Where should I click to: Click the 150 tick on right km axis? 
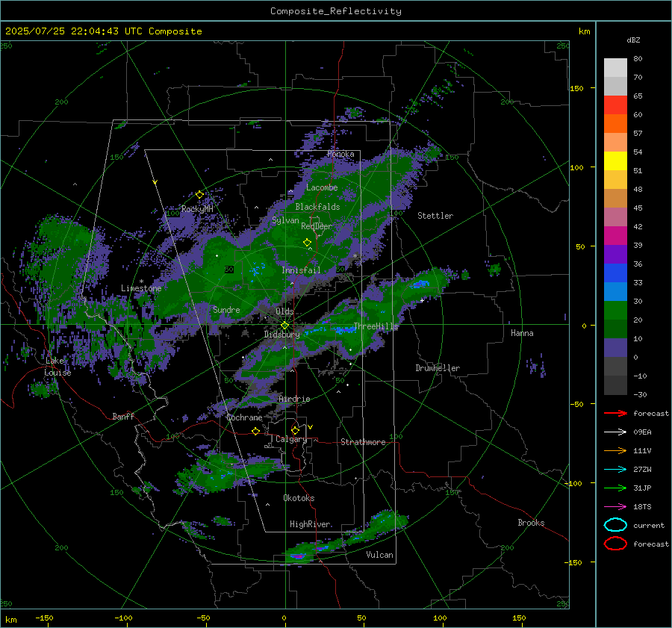576,88
